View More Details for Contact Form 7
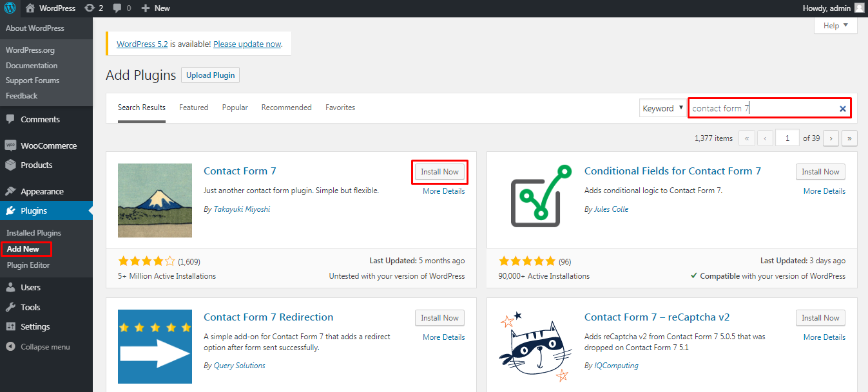 (x=443, y=191)
